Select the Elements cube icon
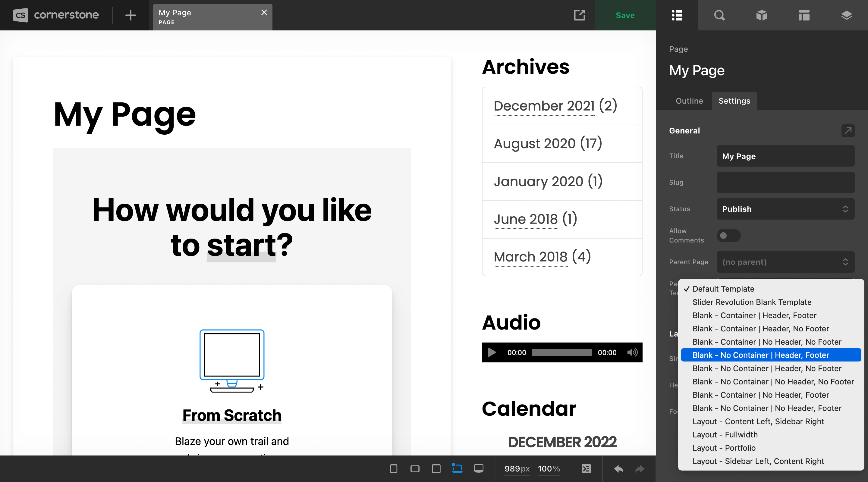 tap(762, 15)
